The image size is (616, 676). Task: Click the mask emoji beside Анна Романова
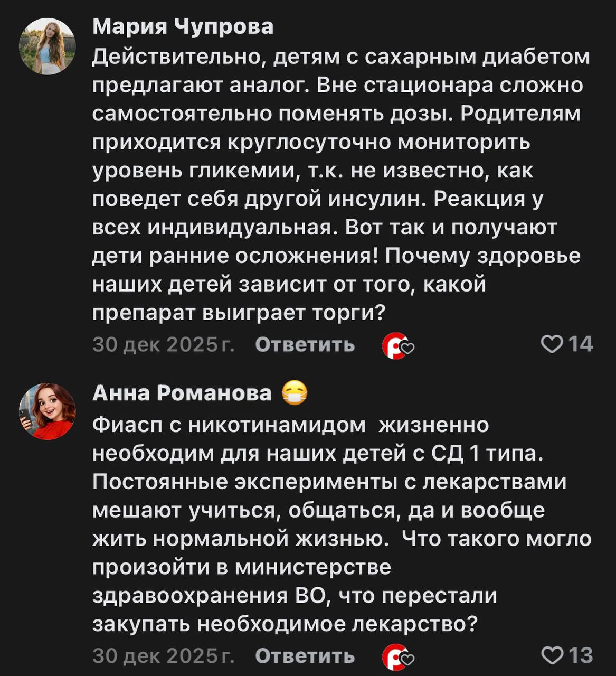click(x=295, y=393)
